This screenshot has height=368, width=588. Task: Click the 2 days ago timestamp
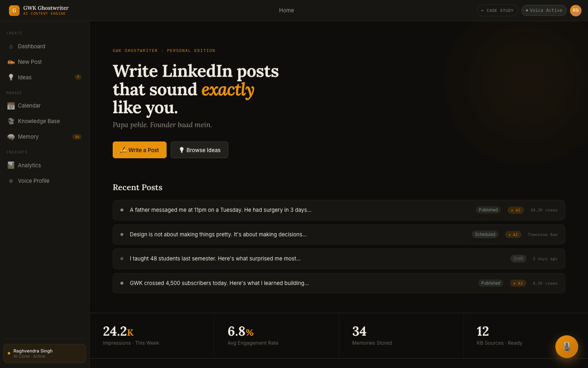pos(545,259)
